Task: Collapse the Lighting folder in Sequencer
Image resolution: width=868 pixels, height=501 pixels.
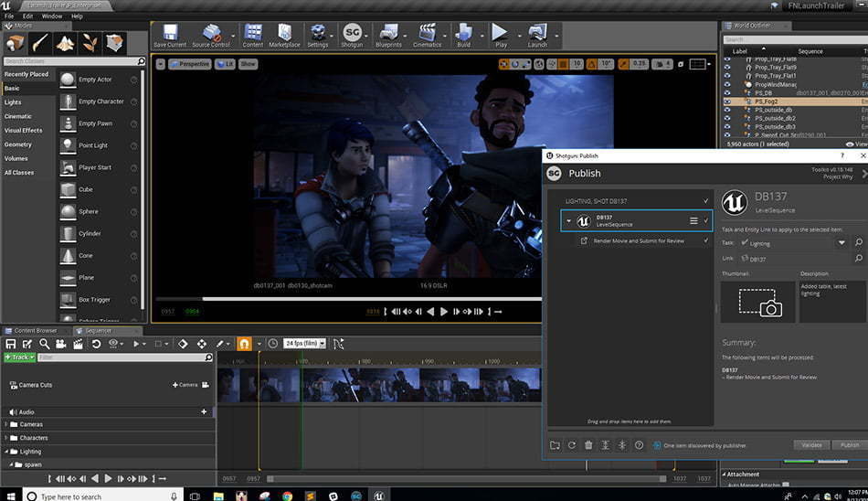Action: click(x=6, y=451)
